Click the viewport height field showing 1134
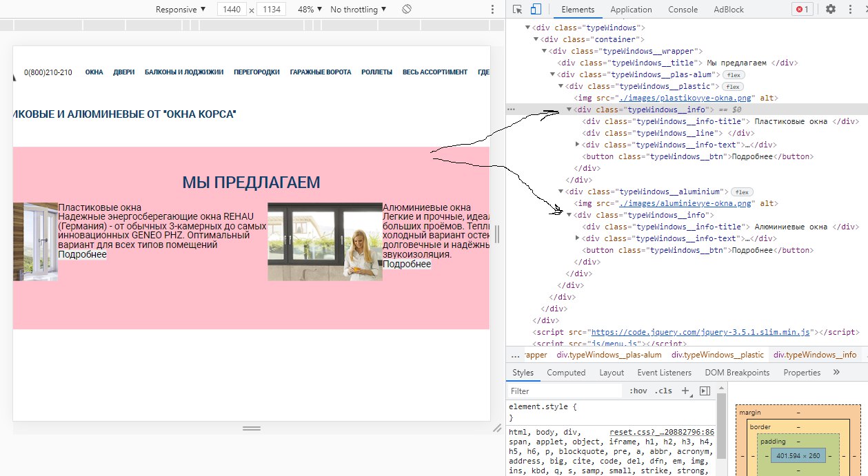The width and height of the screenshot is (868, 476). click(x=271, y=10)
